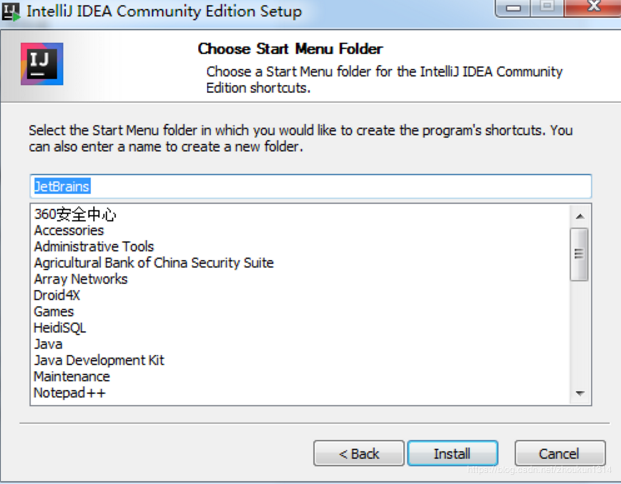Select the 360安全中心 folder
The height and width of the screenshot is (484, 621).
point(76,214)
